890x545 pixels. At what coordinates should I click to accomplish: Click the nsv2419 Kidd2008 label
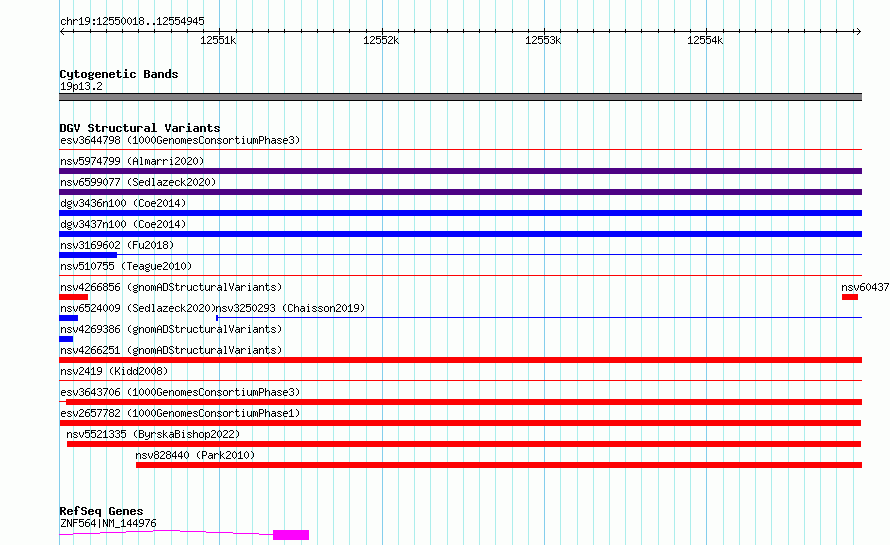click(114, 371)
